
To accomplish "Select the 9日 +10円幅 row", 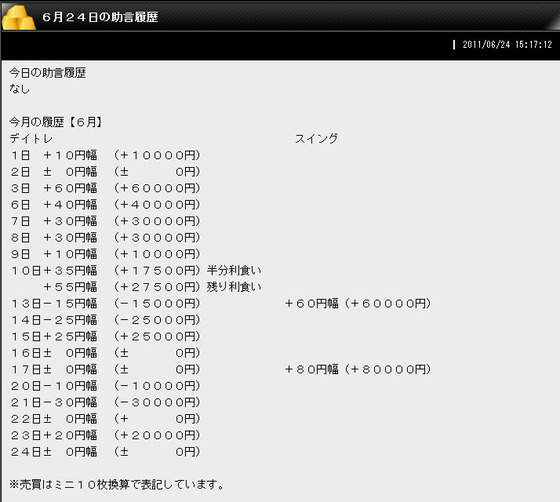I will point(105,254).
